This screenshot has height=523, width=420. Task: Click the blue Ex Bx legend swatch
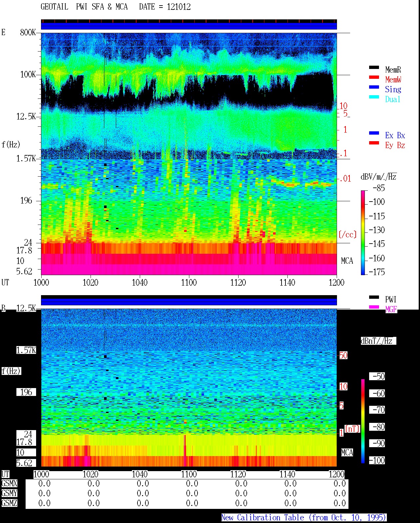pyautogui.click(x=374, y=133)
